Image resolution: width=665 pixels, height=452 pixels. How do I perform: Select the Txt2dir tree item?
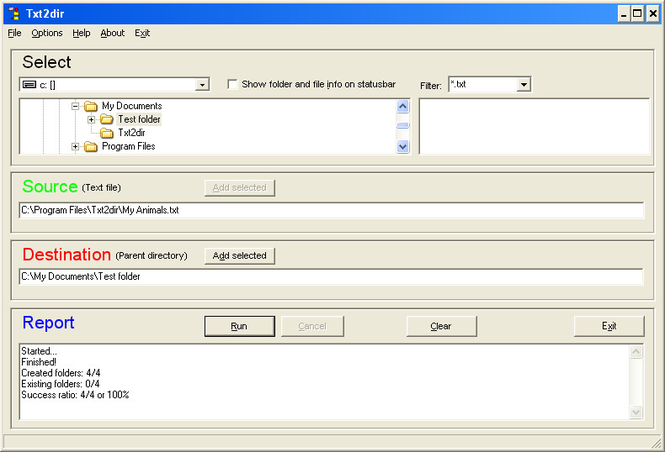coord(131,133)
